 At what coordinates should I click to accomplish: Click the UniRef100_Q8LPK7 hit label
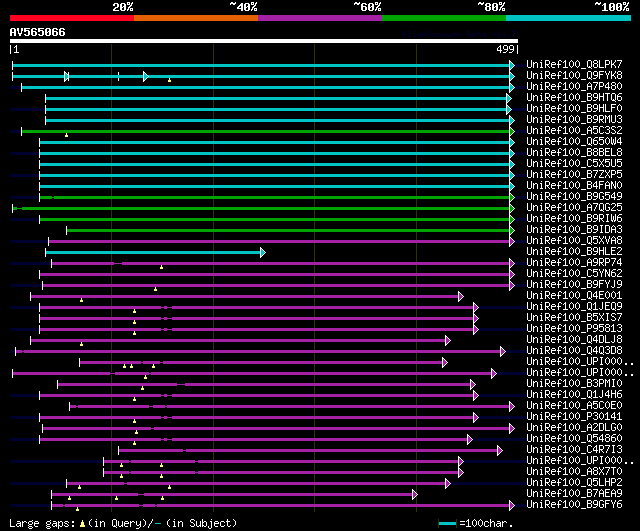pyautogui.click(x=574, y=64)
